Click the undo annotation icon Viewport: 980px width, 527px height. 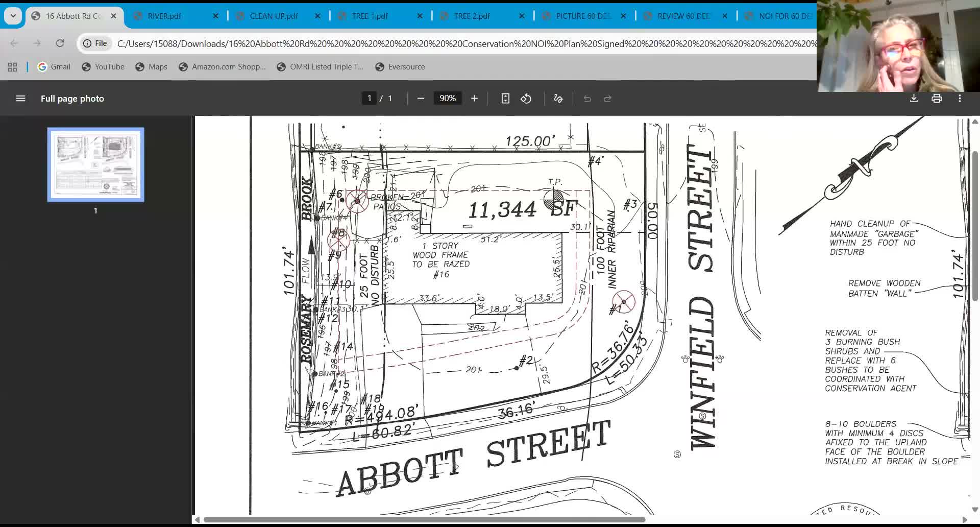pyautogui.click(x=587, y=98)
